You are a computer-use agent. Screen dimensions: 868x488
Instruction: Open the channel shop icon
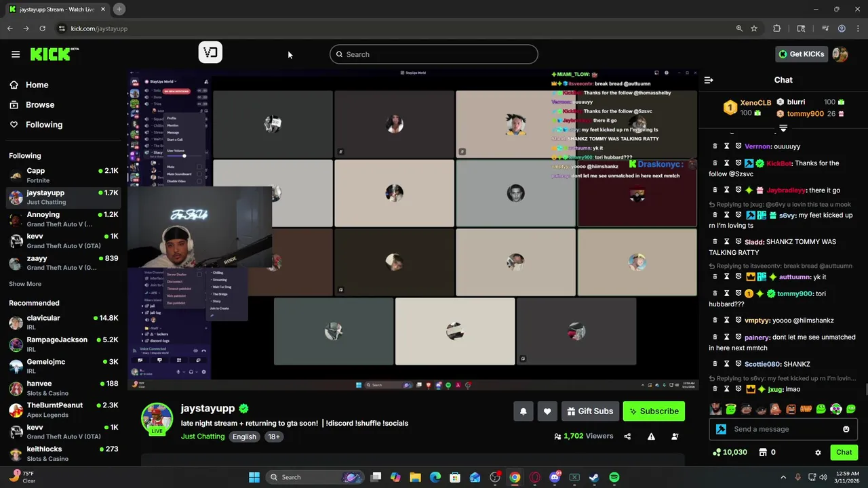tap(762, 452)
